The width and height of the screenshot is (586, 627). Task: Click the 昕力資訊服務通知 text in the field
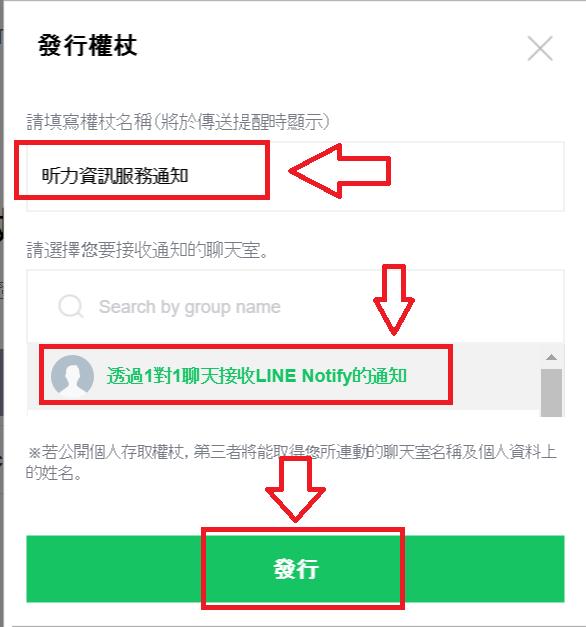pyautogui.click(x=115, y=176)
